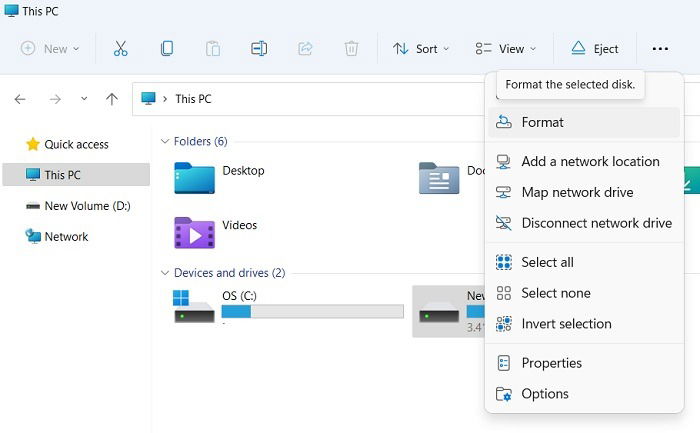Open the View dropdown
The image size is (700, 433).
[506, 49]
